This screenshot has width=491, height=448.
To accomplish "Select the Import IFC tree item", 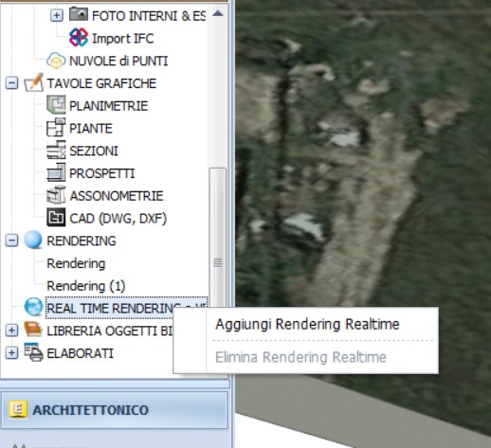I will 122,39.
